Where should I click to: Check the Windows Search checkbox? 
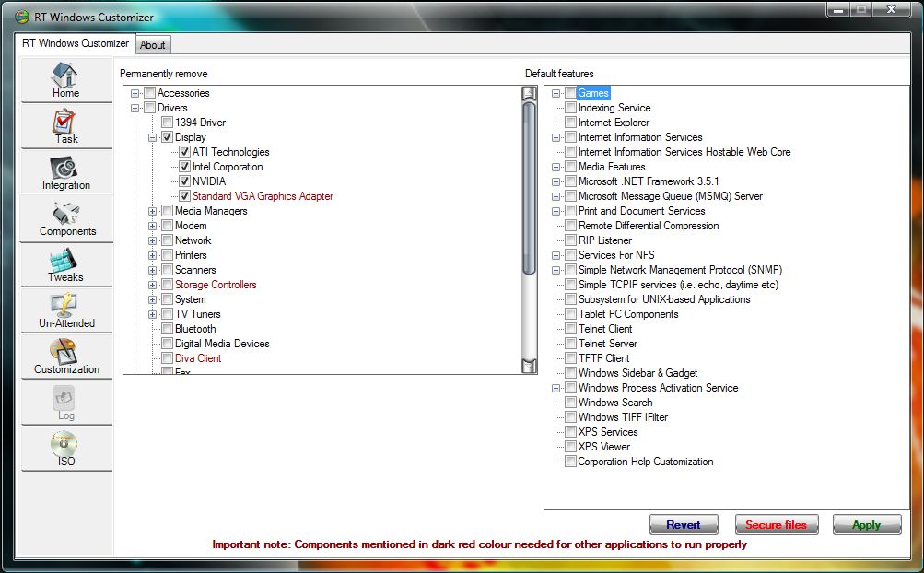pyautogui.click(x=570, y=402)
